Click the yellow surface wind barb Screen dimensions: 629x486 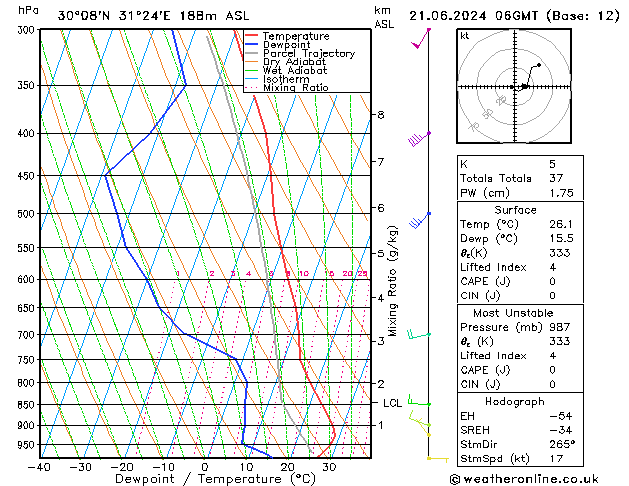coord(438,459)
